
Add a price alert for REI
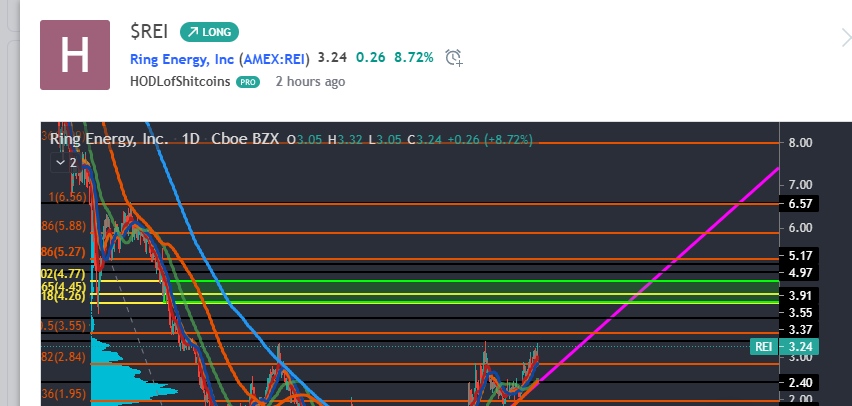pos(454,58)
